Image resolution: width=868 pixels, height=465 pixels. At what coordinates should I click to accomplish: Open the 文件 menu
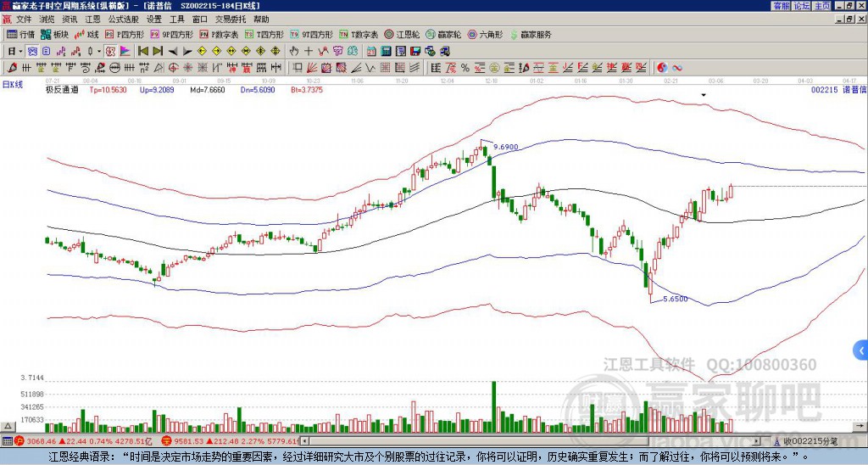click(x=24, y=20)
